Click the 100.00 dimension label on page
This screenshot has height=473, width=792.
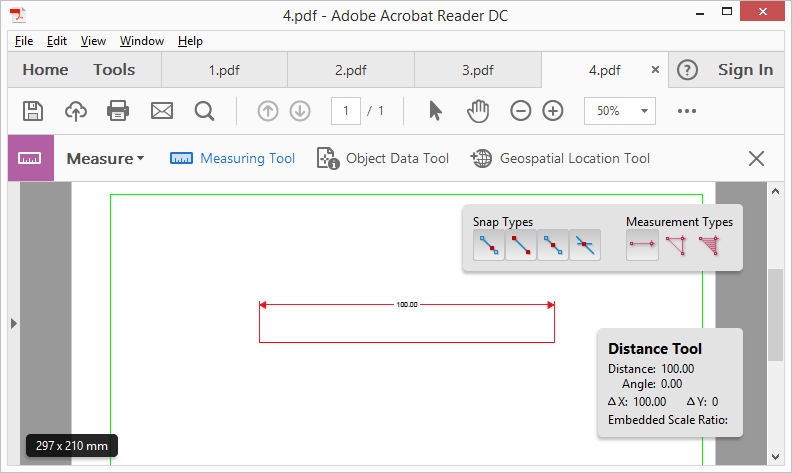pos(407,305)
